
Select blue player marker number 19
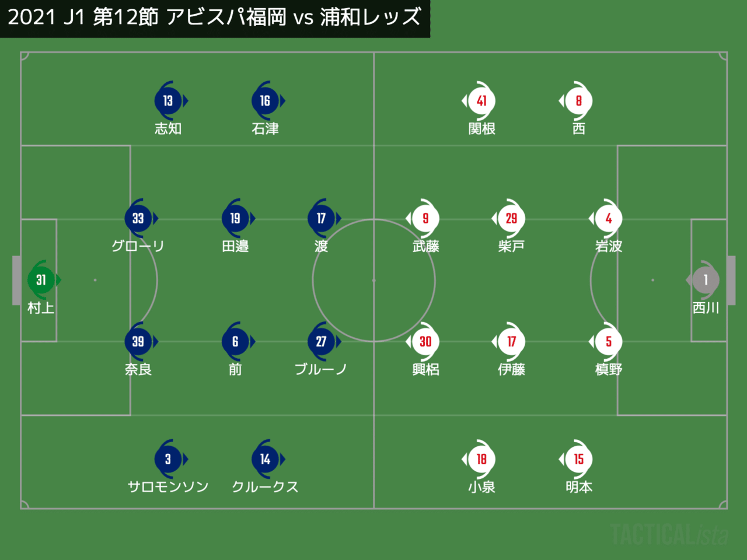(x=235, y=219)
